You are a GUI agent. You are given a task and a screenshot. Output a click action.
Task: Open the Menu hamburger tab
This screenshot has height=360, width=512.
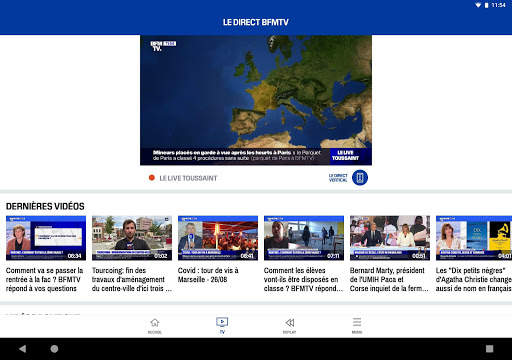(x=357, y=325)
